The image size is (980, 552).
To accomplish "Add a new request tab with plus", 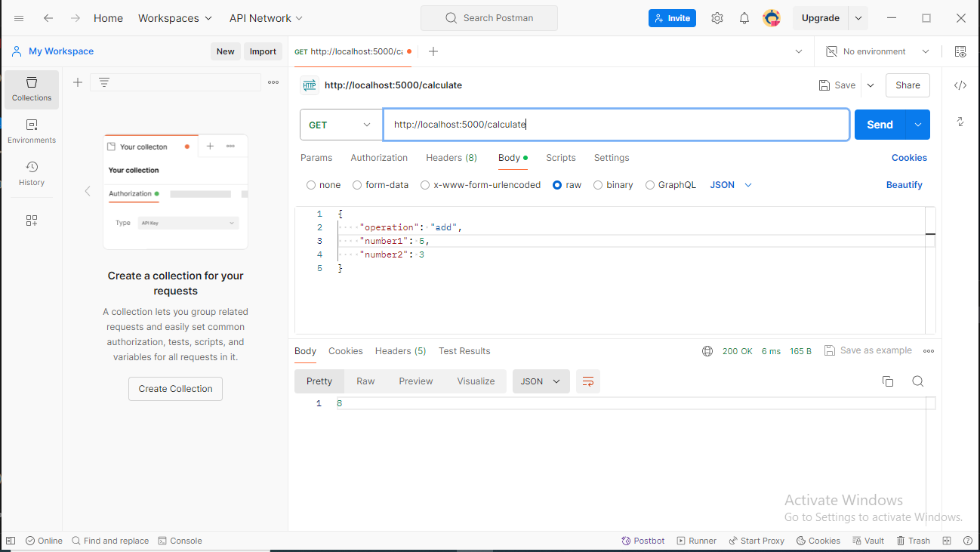I will tap(433, 51).
